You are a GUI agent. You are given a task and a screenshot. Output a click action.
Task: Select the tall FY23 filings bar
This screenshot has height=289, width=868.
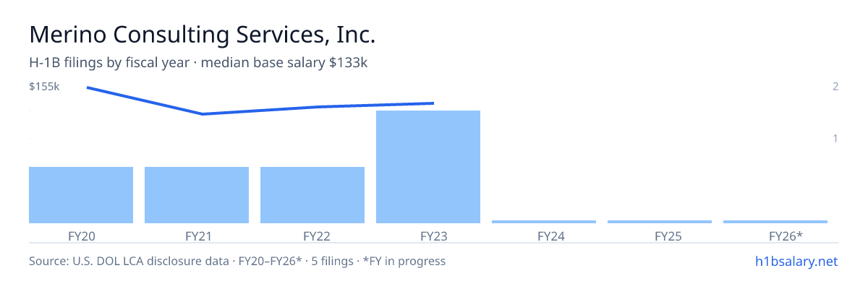point(428,167)
